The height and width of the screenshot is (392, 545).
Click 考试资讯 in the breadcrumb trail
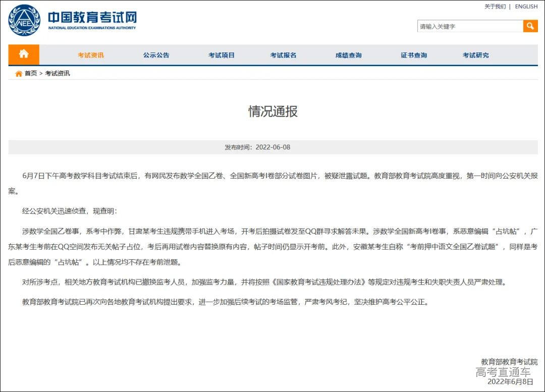(58, 73)
